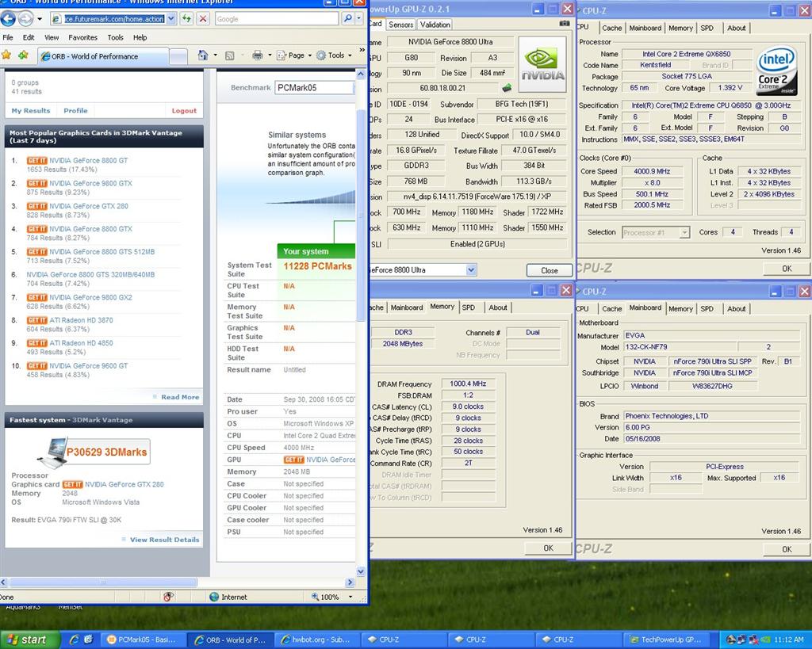Select SPD tab in CPU-Z memory window

[x=468, y=307]
